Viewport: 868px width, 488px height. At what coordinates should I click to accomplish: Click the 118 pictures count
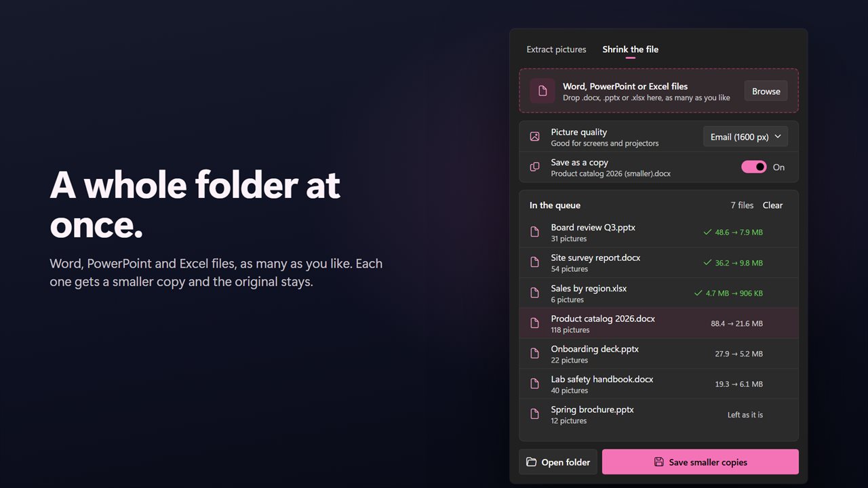pos(570,330)
